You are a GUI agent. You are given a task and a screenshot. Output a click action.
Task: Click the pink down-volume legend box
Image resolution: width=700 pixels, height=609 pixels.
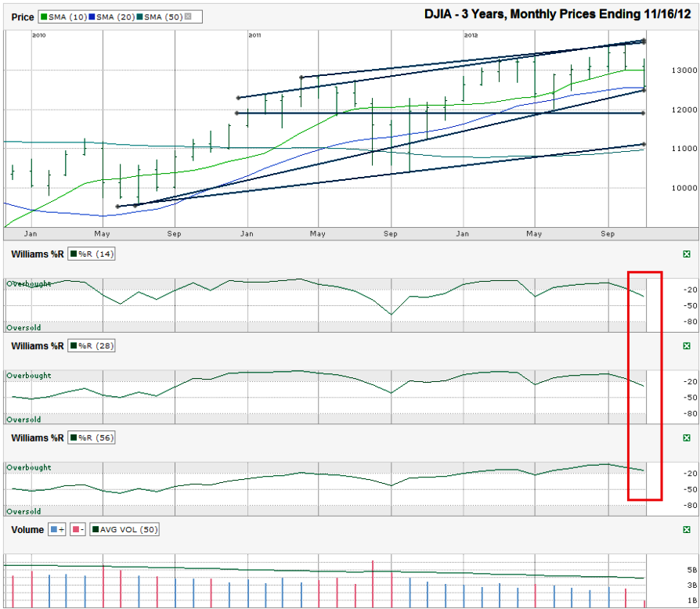pyautogui.click(x=78, y=530)
